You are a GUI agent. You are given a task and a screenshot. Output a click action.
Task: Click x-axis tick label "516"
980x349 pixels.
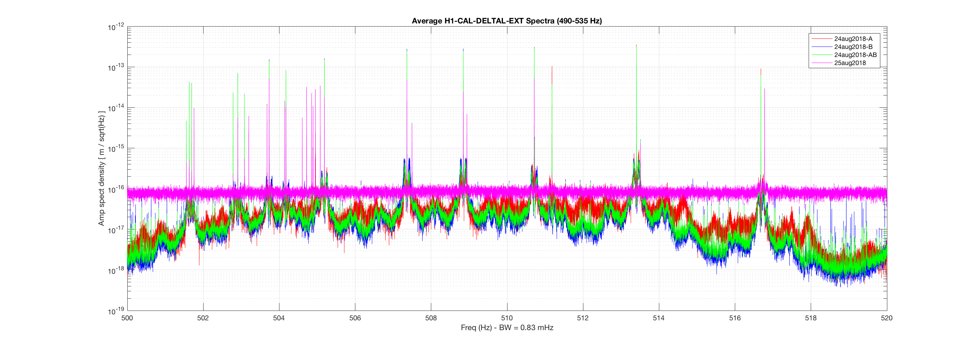tap(735, 318)
